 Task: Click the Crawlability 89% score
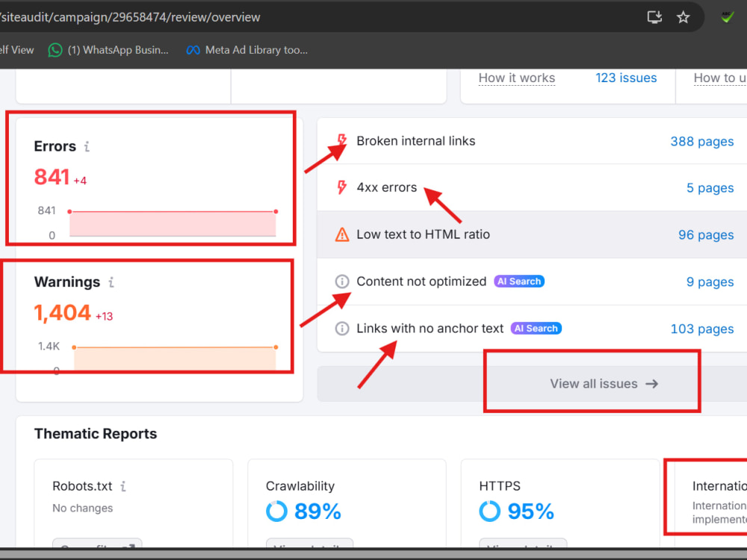click(317, 512)
